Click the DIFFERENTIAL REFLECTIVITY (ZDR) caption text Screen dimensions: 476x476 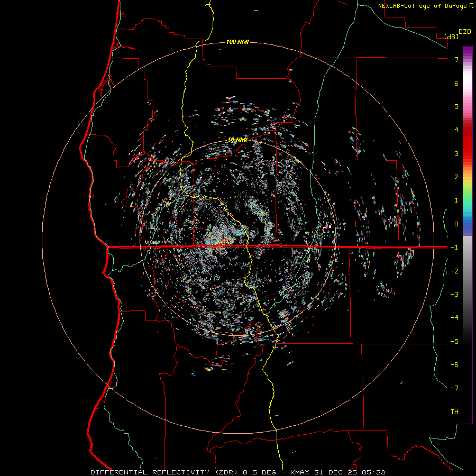166,472
